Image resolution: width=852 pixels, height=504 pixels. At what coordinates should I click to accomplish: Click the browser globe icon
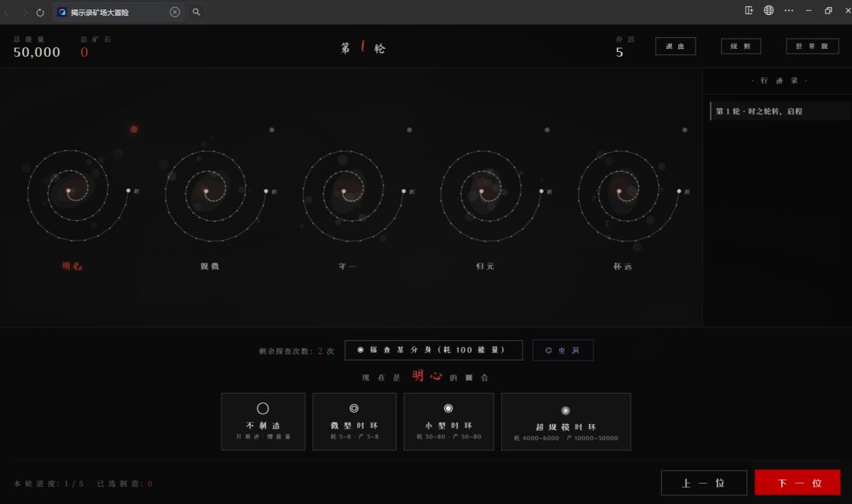tap(768, 10)
